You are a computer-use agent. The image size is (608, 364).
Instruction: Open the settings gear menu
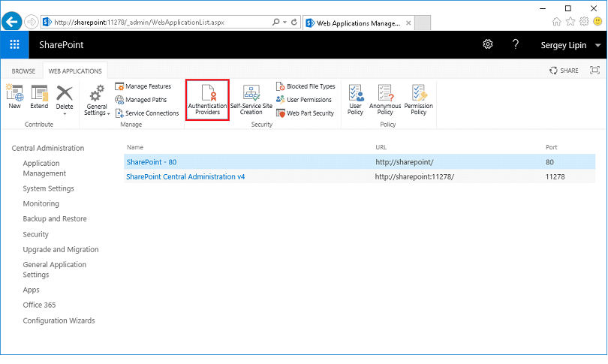click(488, 45)
